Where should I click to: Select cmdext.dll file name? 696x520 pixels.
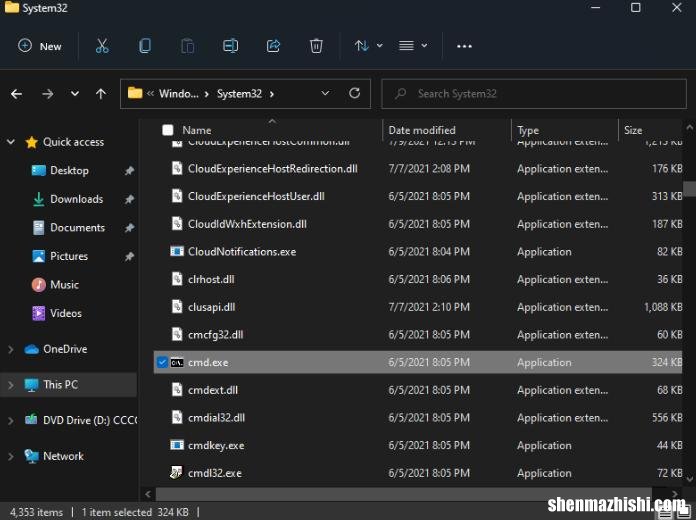click(x=213, y=390)
